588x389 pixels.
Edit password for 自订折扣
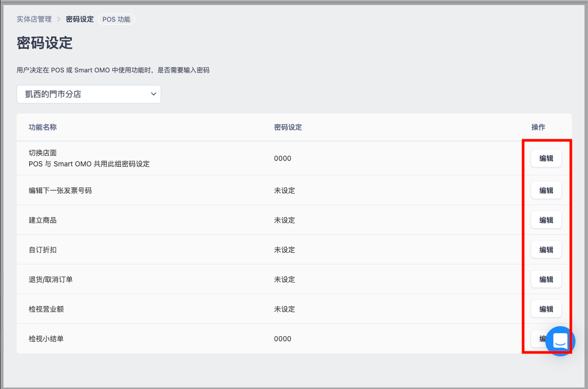pyautogui.click(x=546, y=250)
